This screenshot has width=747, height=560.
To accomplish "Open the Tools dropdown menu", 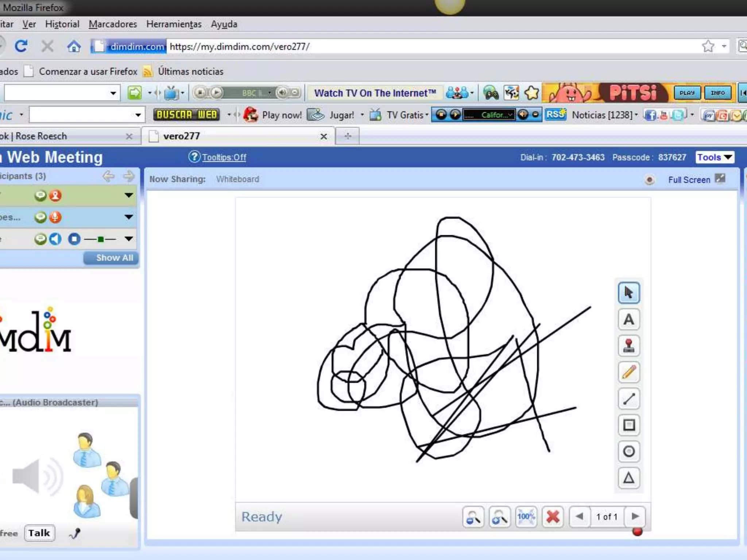I will [714, 157].
